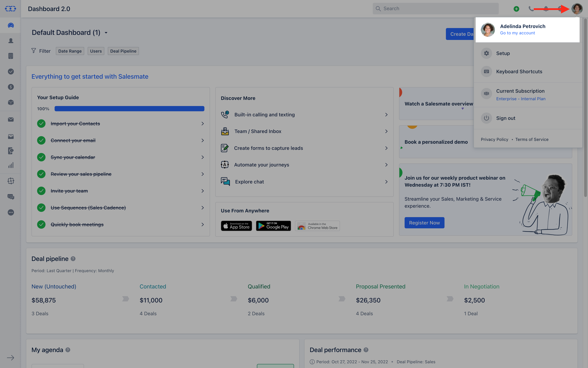588x368 pixels.
Task: Open Chats from the sidebar speech bubbles icon
Action: pyautogui.click(x=11, y=197)
